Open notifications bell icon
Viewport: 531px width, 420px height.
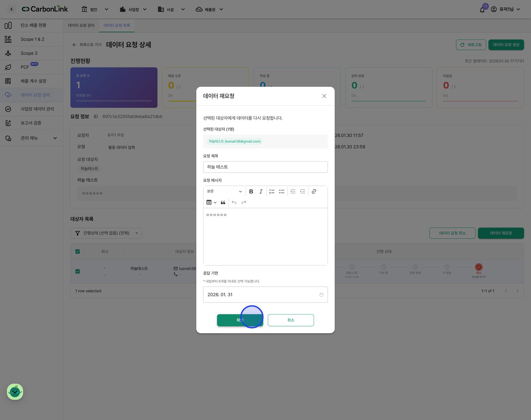coord(482,10)
